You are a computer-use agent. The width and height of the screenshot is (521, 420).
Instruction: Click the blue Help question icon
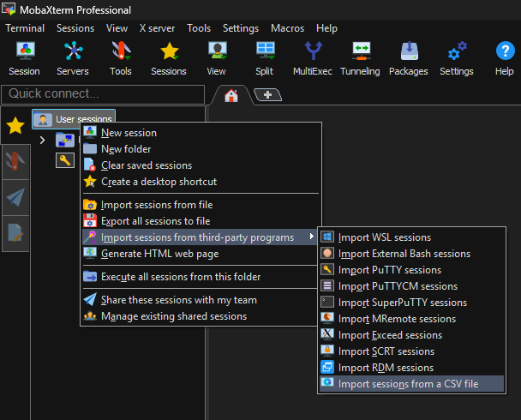tap(505, 51)
